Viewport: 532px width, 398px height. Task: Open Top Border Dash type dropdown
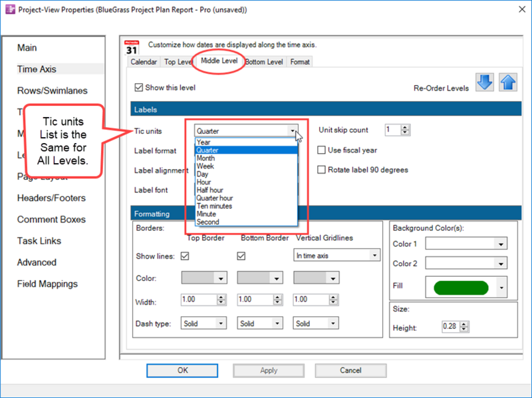click(x=221, y=323)
